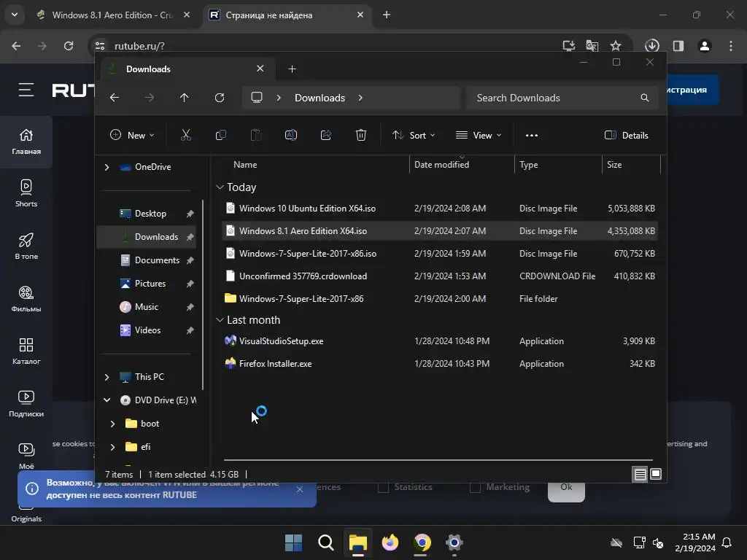
Task: Toggle the Details pane button
Action: [626, 135]
